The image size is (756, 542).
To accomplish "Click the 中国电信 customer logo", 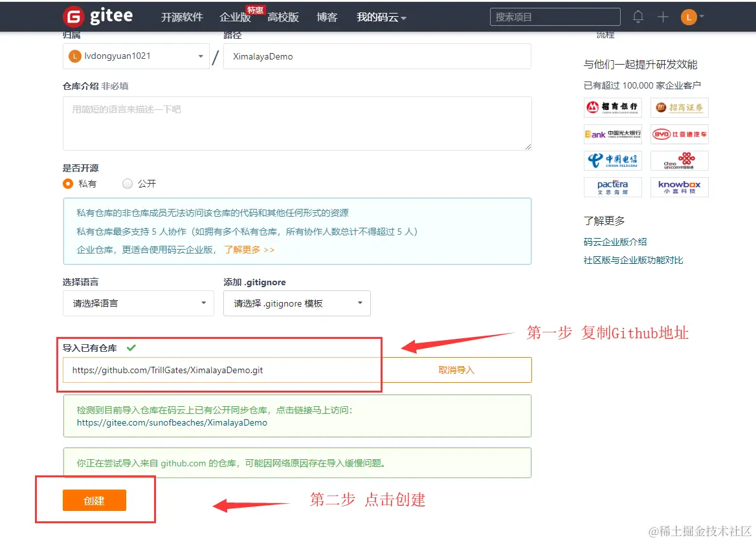I will coord(613,160).
